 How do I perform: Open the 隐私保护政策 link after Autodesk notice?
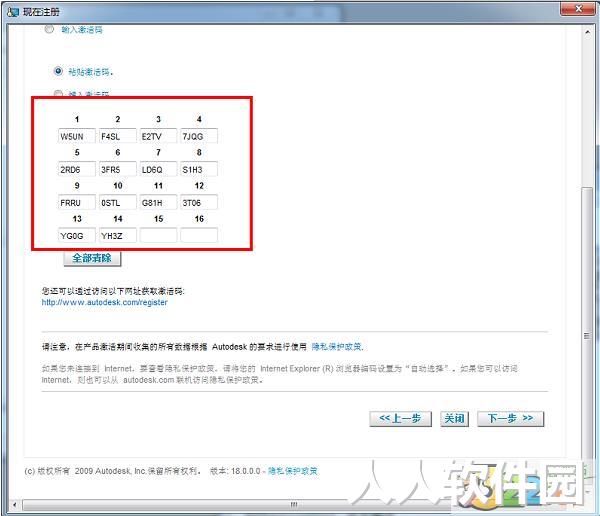[x=337, y=347]
